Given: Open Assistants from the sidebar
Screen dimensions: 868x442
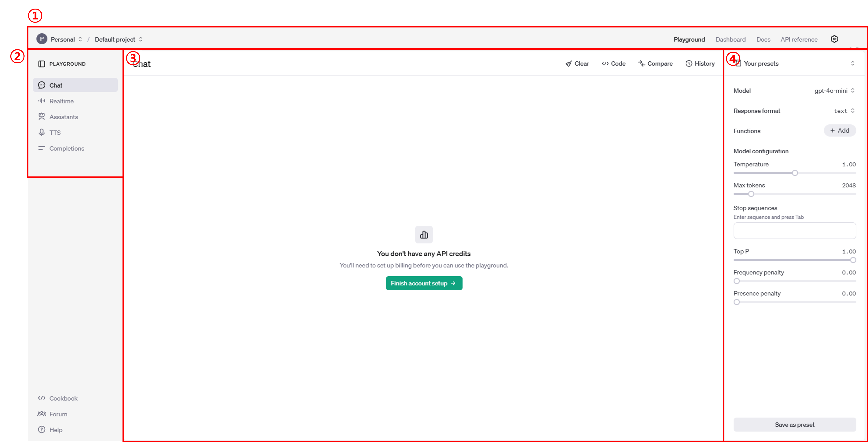Looking at the screenshot, I should (x=63, y=117).
